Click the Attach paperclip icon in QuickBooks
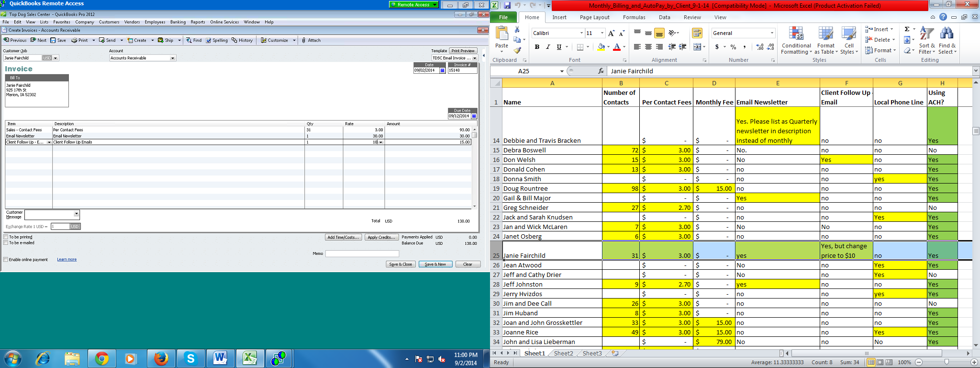 304,40
